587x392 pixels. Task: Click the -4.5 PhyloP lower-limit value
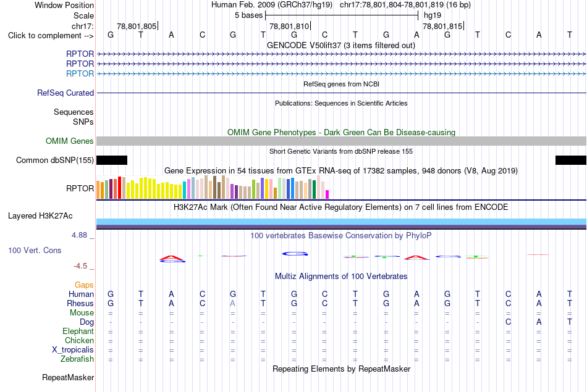(x=80, y=266)
